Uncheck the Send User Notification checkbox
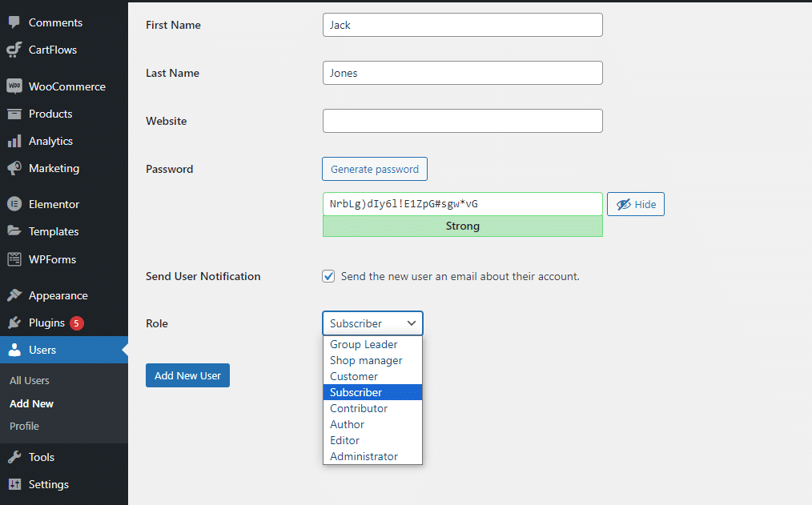The height and width of the screenshot is (505, 812). point(328,276)
